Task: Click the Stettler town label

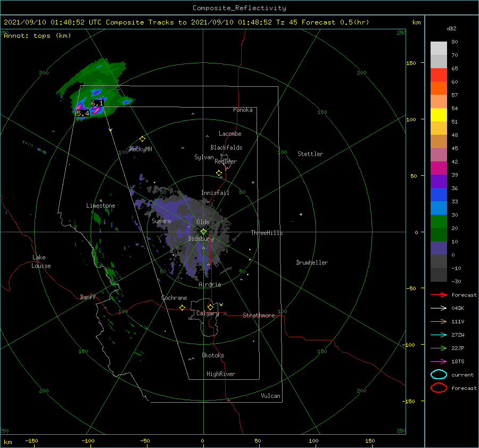Action: [x=310, y=154]
